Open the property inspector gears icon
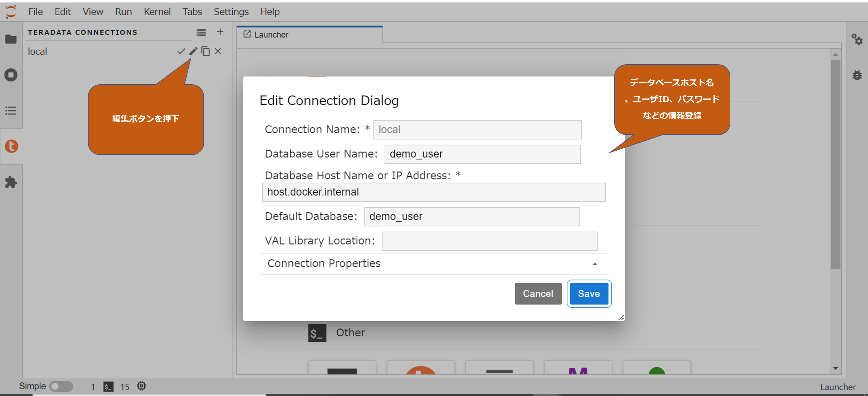868x396 pixels. coord(857,39)
